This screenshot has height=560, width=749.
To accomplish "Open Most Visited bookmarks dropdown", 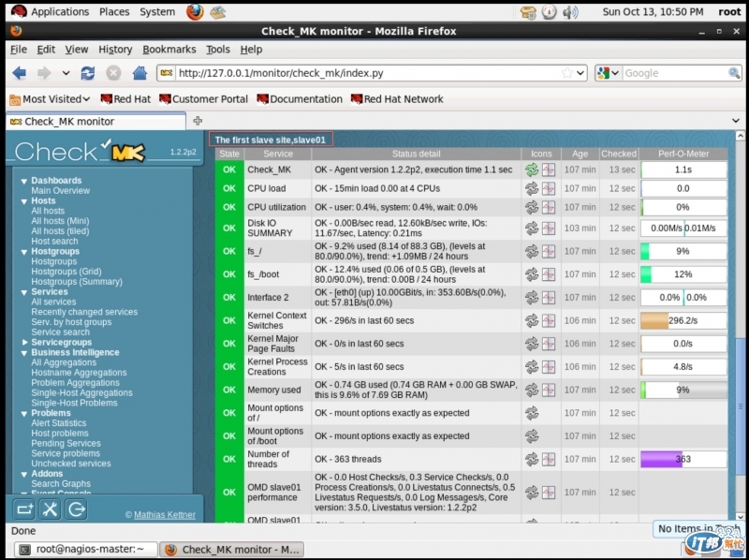I will [x=50, y=99].
